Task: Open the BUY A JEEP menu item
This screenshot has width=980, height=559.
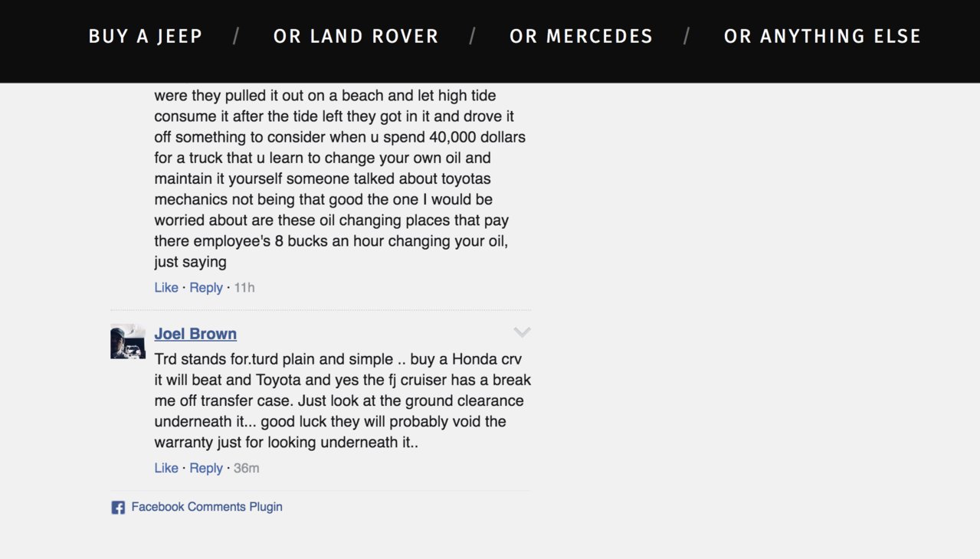Action: click(x=146, y=36)
